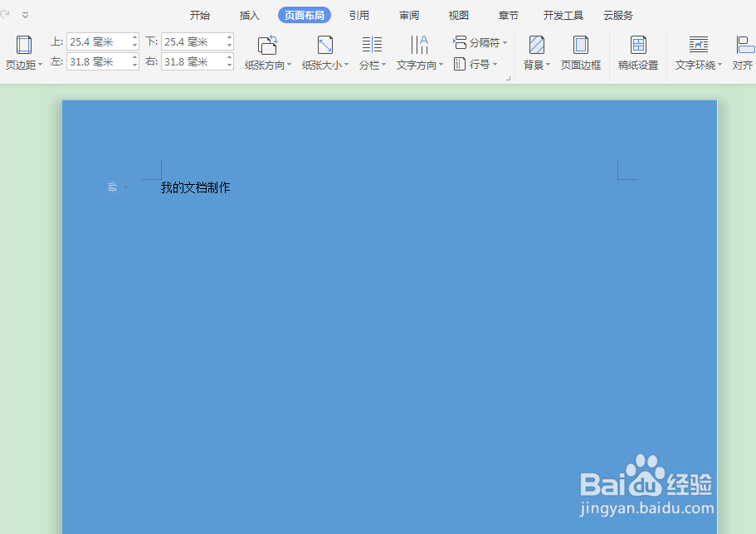Screen dimensions: 756x534
Task: Expand the 纸张方向 dropdown arrow
Action: click(290, 65)
